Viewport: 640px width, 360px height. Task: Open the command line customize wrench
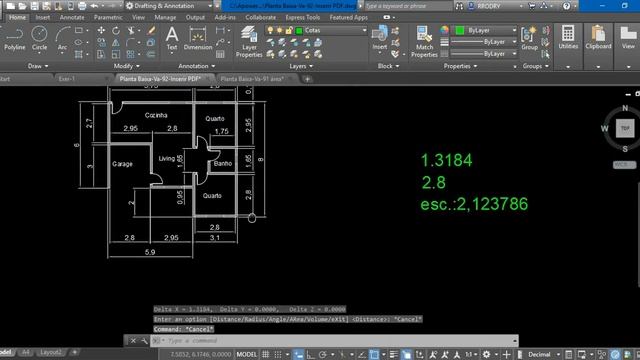(144, 340)
